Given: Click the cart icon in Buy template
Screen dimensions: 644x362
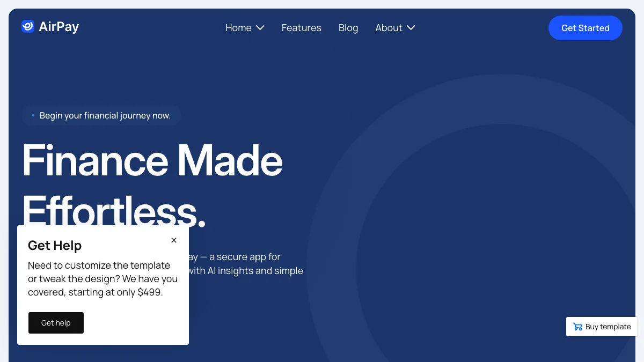Looking at the screenshot, I should click(x=577, y=327).
